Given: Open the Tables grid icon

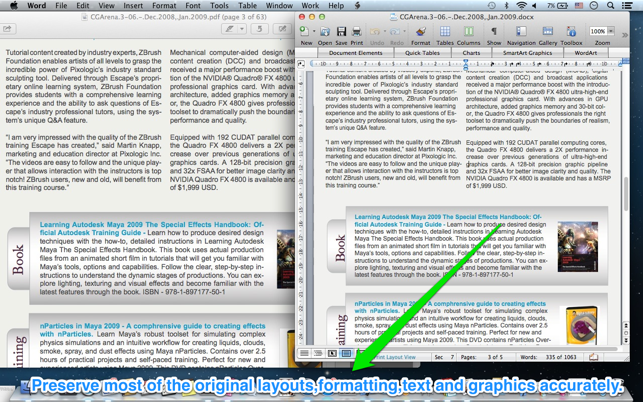Looking at the screenshot, I should [445, 31].
